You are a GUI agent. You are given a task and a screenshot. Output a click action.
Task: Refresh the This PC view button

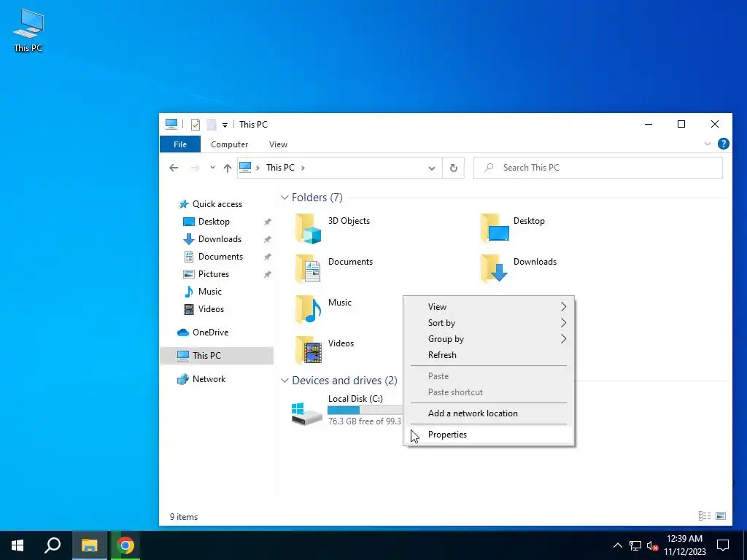pyautogui.click(x=454, y=168)
